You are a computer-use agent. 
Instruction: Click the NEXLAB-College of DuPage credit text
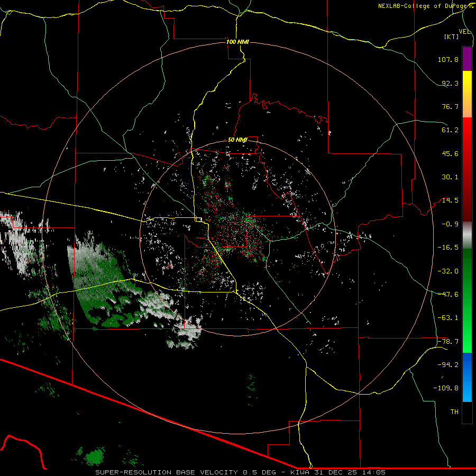426,6
